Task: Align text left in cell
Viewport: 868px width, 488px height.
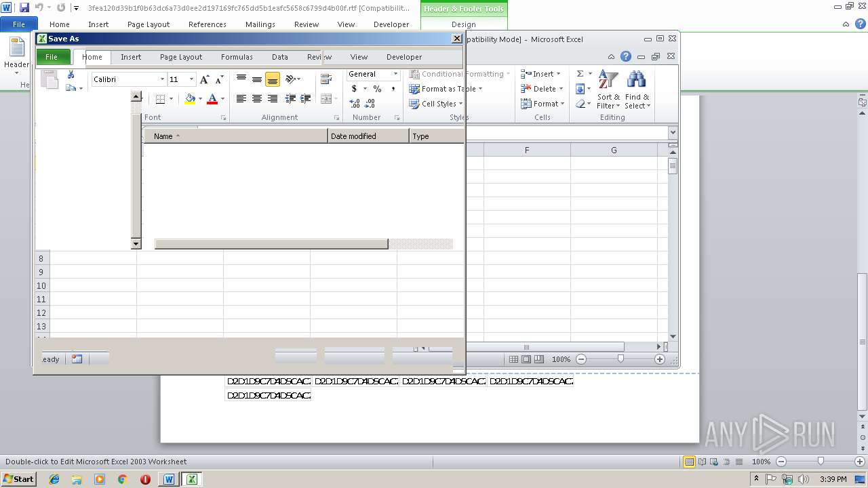Action: (x=241, y=99)
